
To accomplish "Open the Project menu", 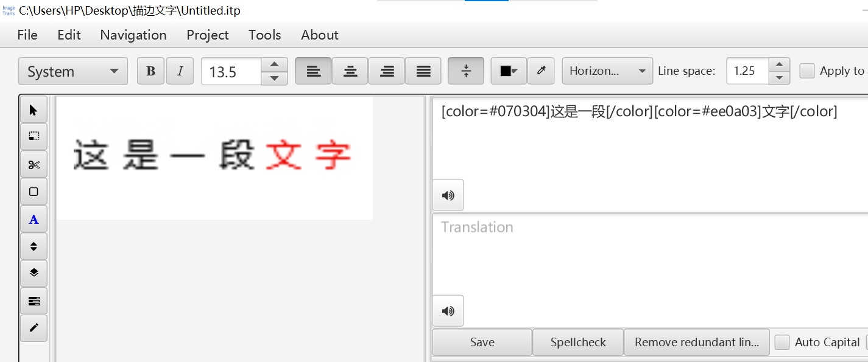I will 208,35.
